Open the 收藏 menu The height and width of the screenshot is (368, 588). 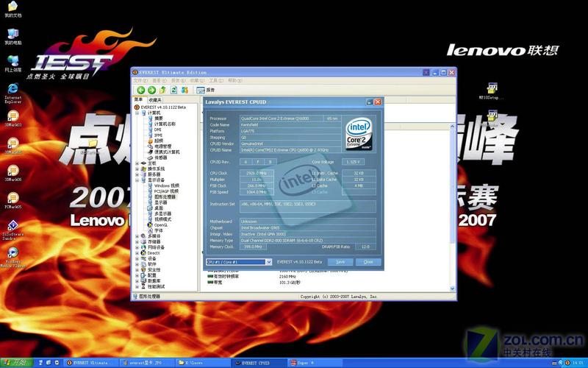[x=196, y=80]
